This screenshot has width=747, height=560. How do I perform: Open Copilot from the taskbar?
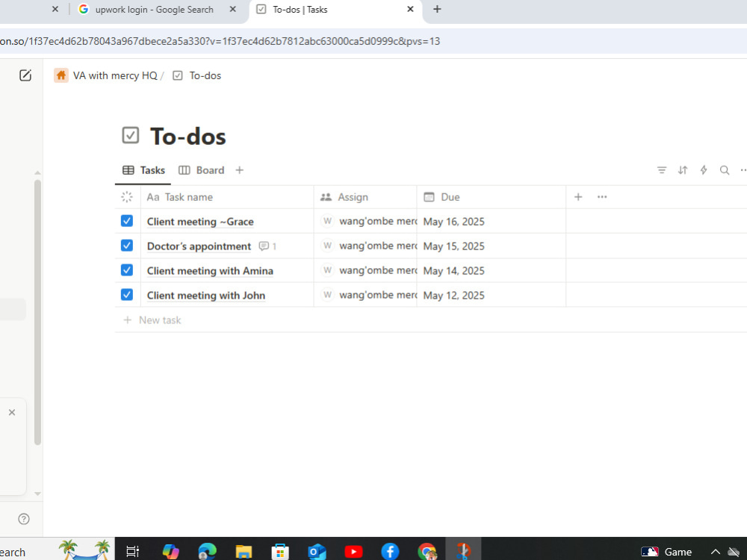tap(170, 552)
